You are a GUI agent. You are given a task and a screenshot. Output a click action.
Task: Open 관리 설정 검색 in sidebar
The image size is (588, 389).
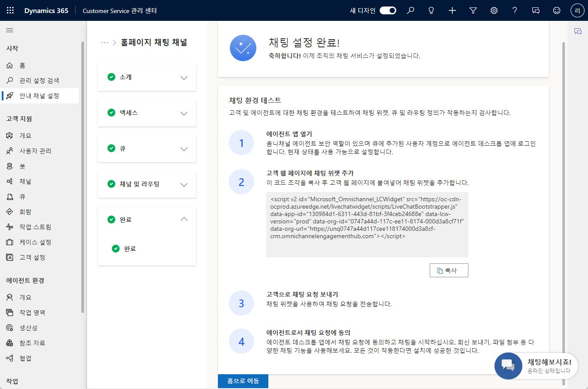40,80
